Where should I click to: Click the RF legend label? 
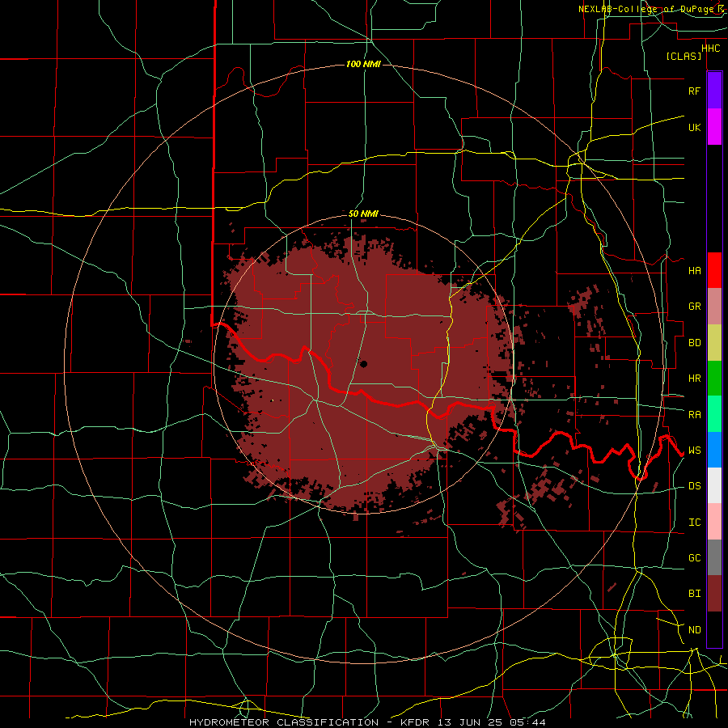[x=694, y=91]
